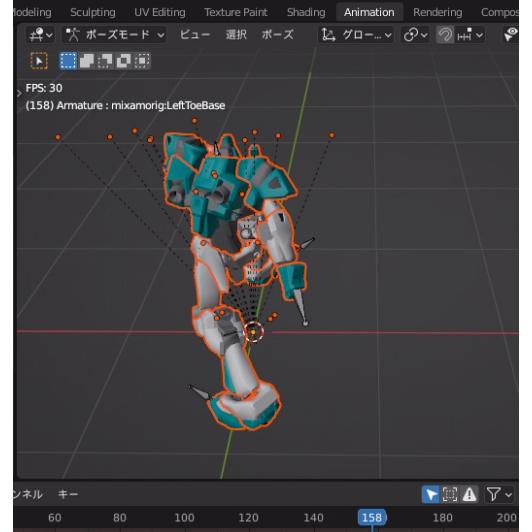The height and width of the screenshot is (532, 532).
Task: Open the 選択 (Select) menu
Action: (236, 35)
